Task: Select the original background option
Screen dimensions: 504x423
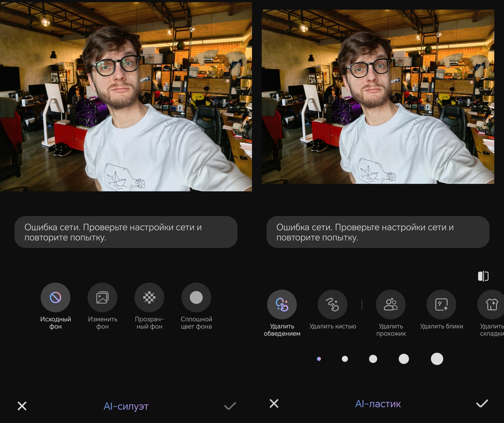Action: pyautogui.click(x=55, y=298)
